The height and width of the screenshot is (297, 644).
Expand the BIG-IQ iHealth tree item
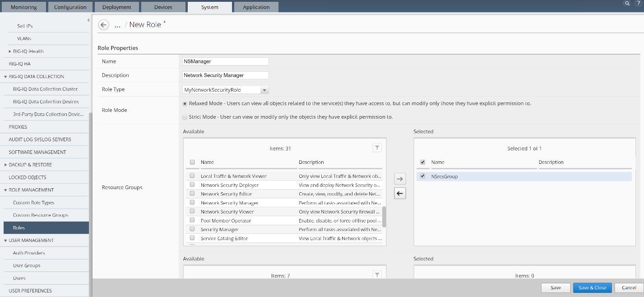tap(10, 51)
